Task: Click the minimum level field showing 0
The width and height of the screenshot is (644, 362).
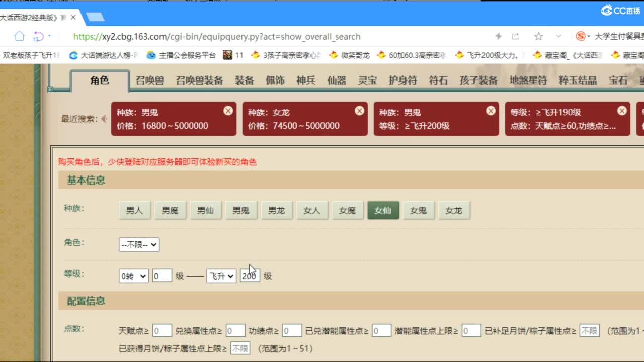Action: [x=162, y=276]
